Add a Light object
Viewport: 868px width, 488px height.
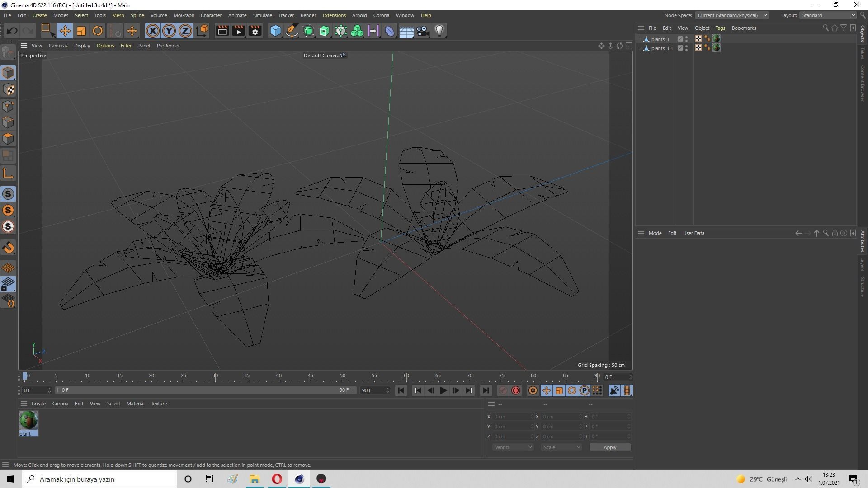tap(439, 31)
